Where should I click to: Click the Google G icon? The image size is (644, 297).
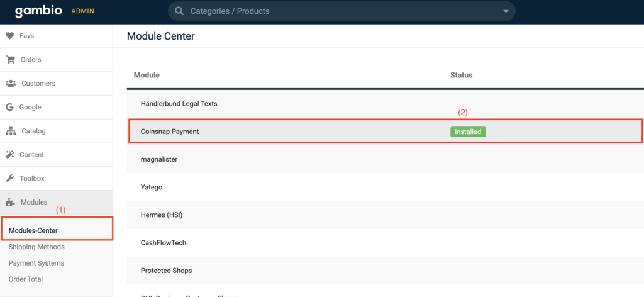(10, 107)
